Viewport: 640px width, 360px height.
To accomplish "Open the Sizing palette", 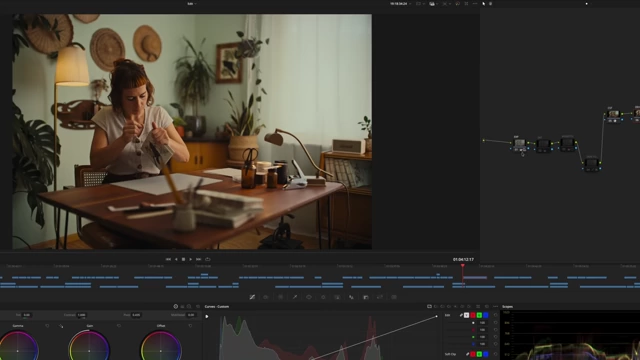I will point(380,297).
